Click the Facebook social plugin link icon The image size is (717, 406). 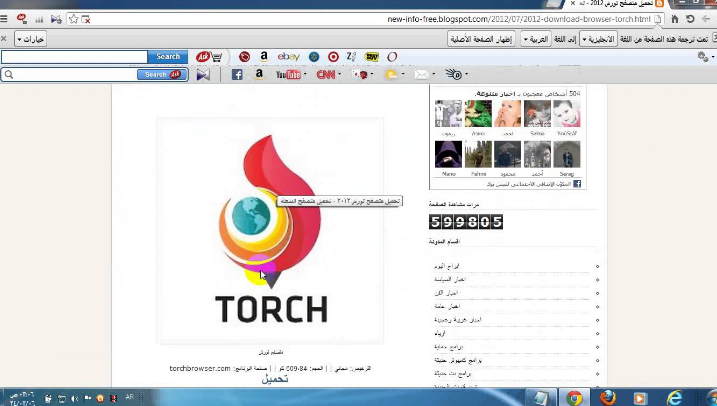[x=577, y=184]
